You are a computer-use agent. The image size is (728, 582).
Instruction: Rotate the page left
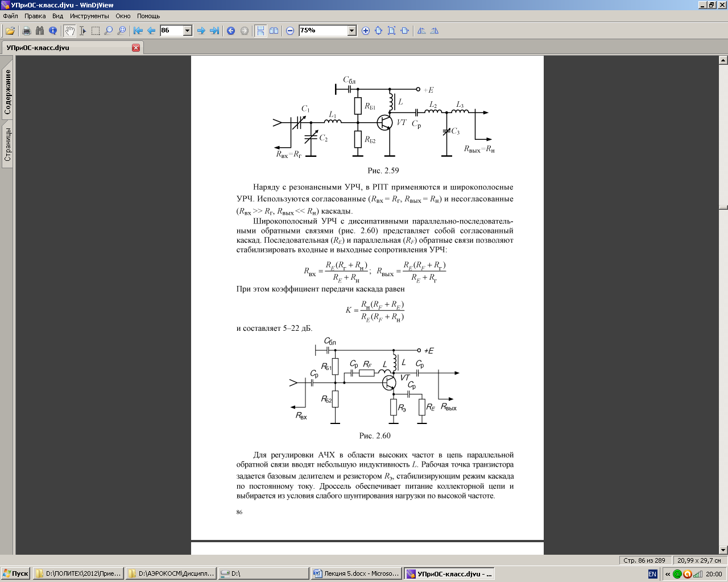pyautogui.click(x=421, y=31)
